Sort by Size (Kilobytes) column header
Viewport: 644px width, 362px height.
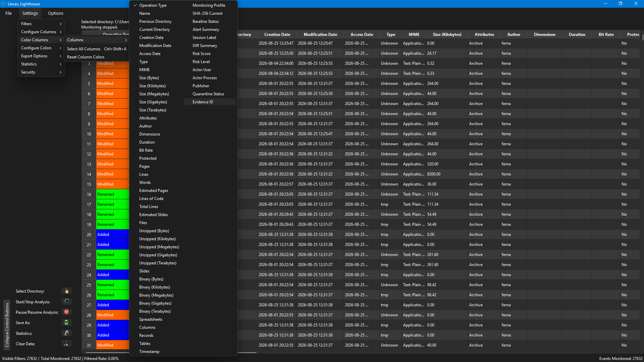click(447, 35)
